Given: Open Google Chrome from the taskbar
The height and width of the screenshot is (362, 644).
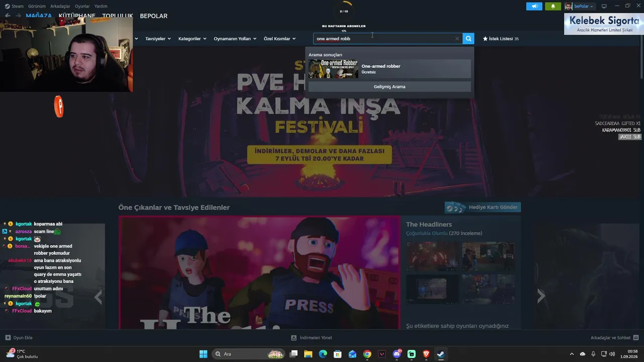Looking at the screenshot, I should (x=367, y=354).
